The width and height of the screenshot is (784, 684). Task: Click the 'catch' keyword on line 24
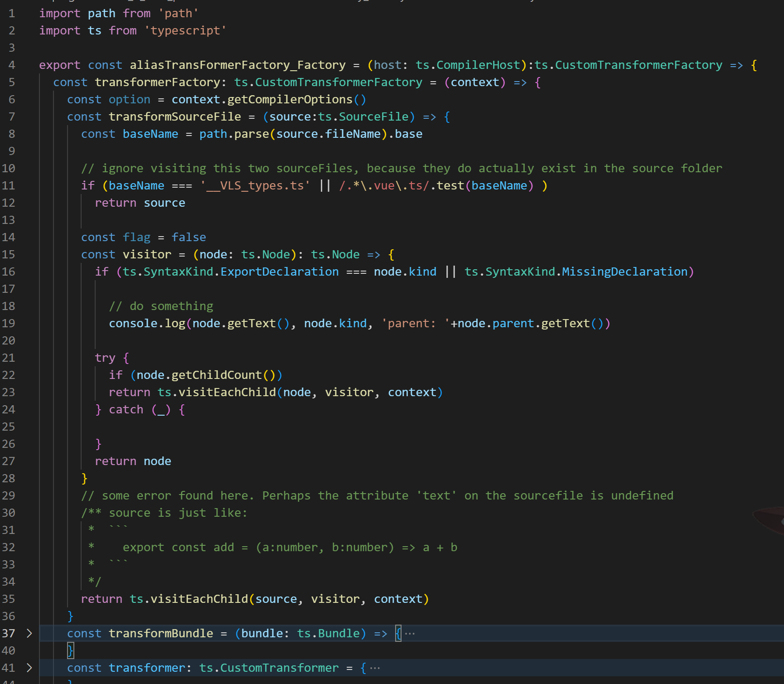126,409
